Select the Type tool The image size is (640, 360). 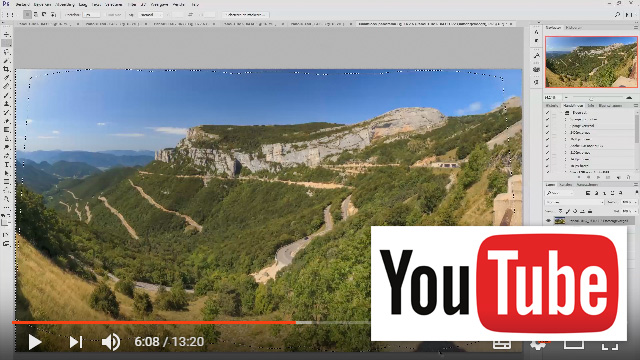coord(7,164)
